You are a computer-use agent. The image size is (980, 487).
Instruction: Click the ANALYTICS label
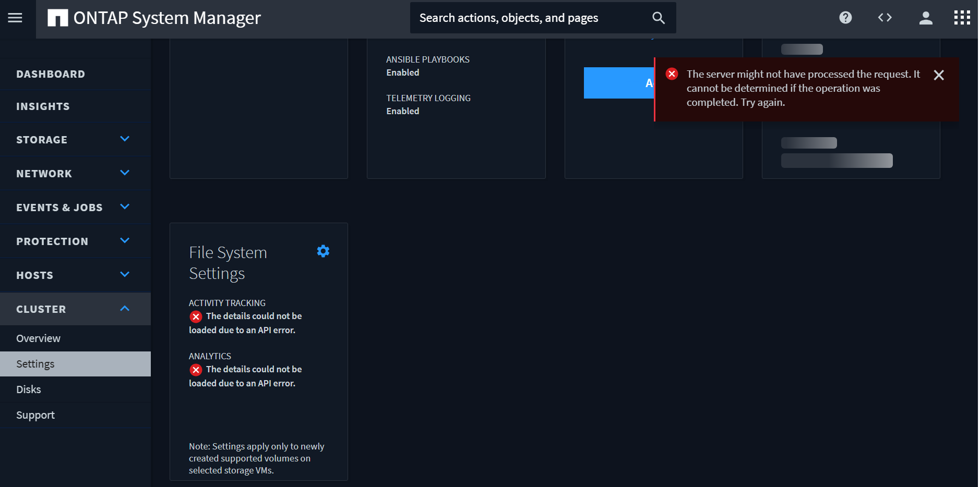210,356
